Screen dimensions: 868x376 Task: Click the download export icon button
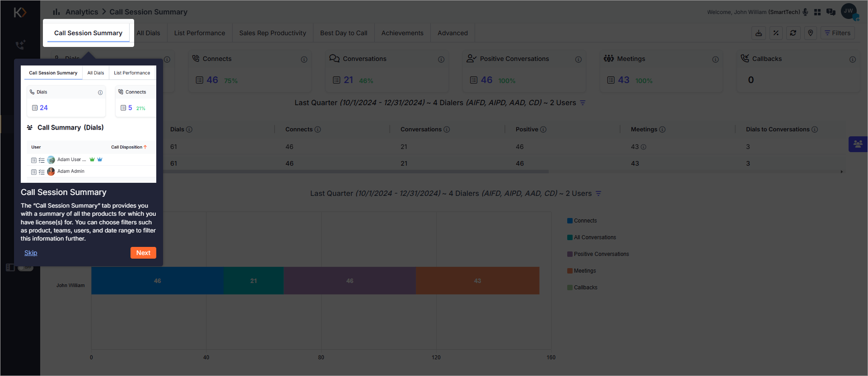pos(759,33)
